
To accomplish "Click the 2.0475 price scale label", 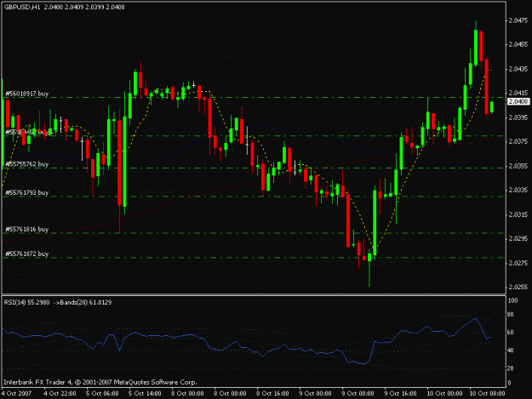I will coord(518,20).
